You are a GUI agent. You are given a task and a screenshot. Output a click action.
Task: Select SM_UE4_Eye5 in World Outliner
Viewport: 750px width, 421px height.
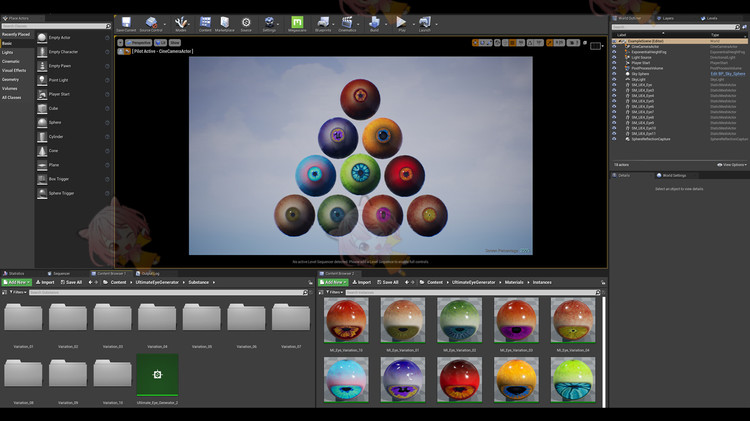pos(642,101)
